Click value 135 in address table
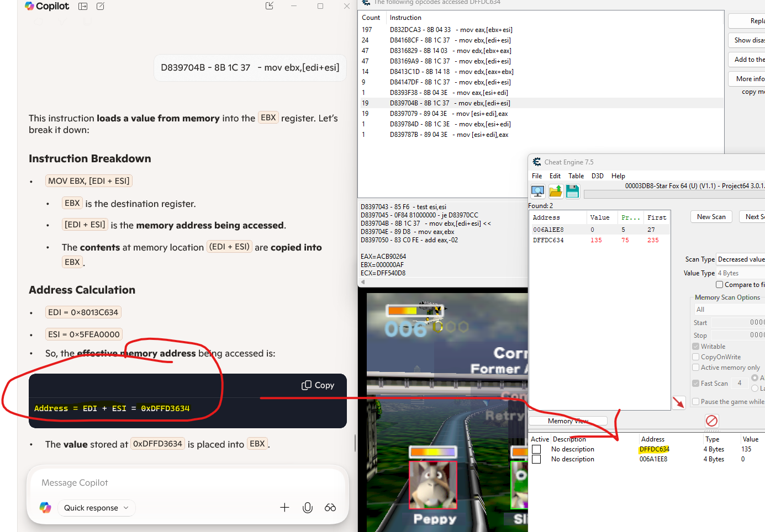Screen dimensions: 765x532 746,449
